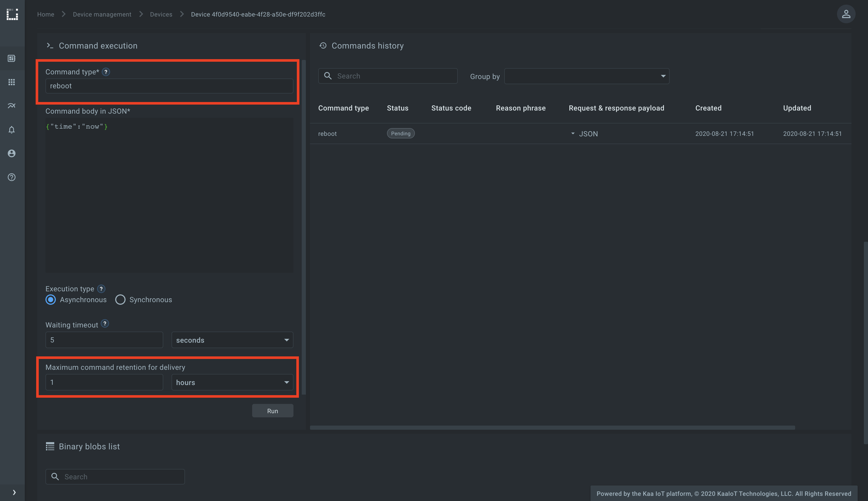Screen dimensions: 868x501
Task: Click the Device management sidebar icon
Action: (x=12, y=58)
